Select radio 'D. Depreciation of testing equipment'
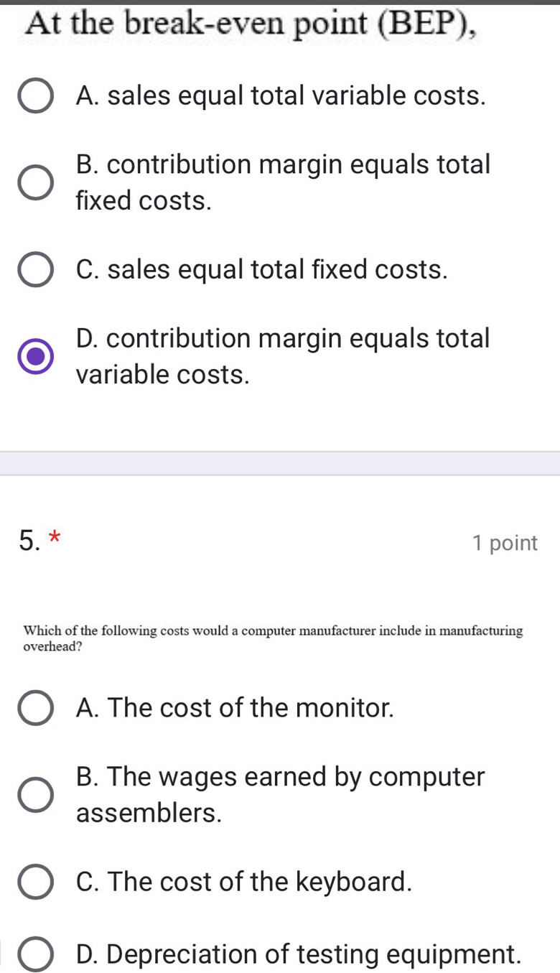 (35, 956)
